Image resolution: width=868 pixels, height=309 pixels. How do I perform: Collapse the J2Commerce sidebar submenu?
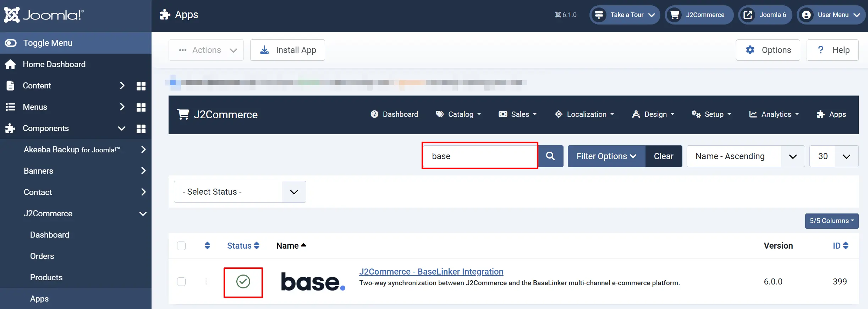[143, 213]
